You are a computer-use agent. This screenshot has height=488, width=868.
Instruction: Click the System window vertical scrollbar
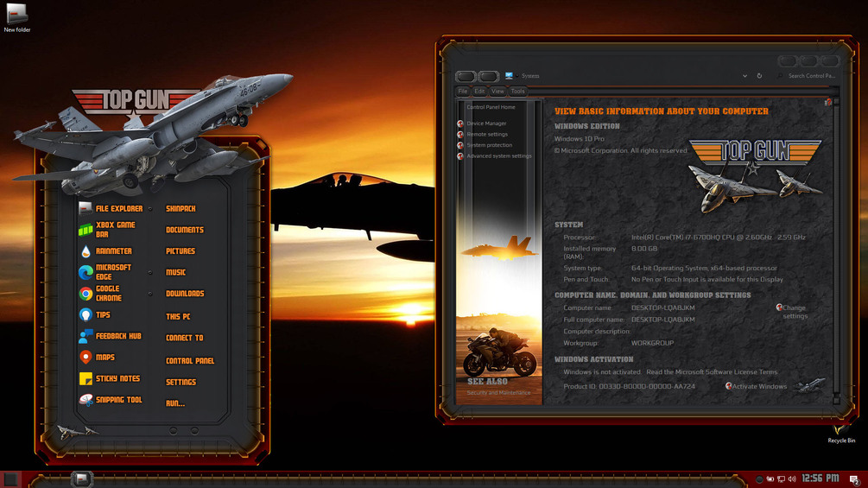836,251
